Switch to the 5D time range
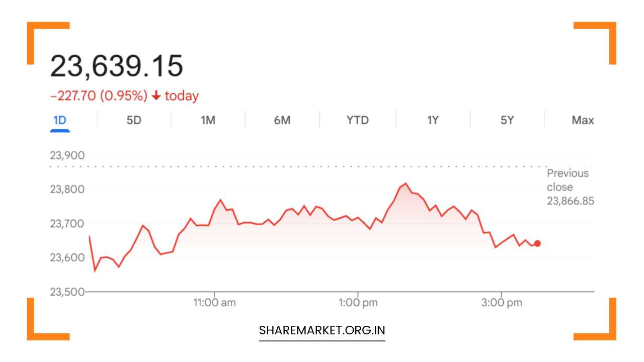The image size is (644, 362). coord(134,120)
